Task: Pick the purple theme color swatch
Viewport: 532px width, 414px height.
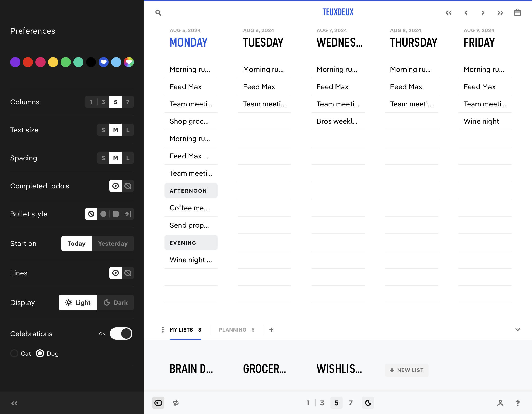Action: 15,62
